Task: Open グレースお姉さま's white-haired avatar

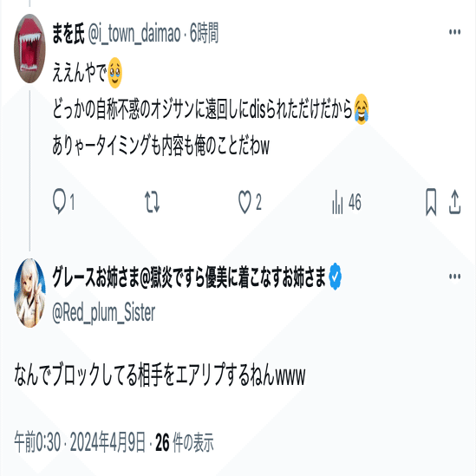Action: [x=29, y=293]
